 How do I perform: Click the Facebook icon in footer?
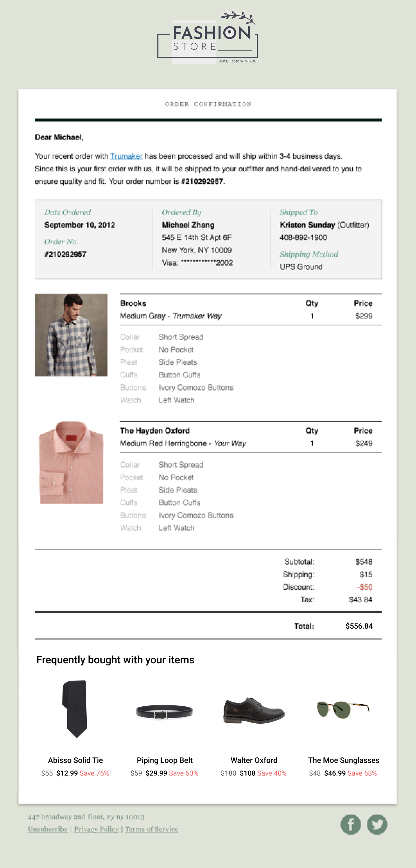pyautogui.click(x=350, y=824)
